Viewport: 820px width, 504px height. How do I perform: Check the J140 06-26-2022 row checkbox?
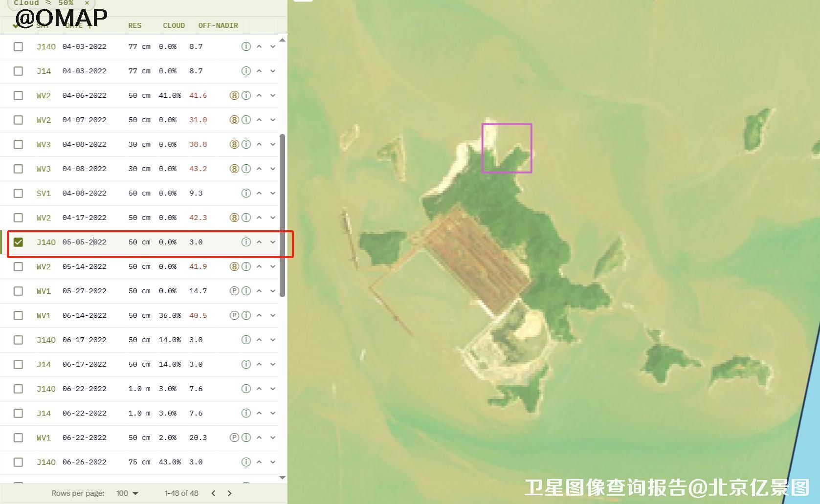coord(18,462)
